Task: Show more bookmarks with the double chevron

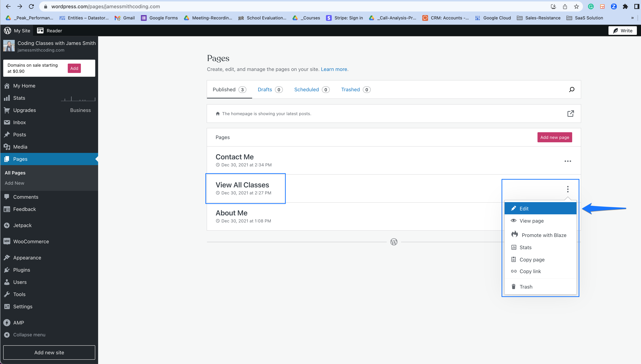Action: pyautogui.click(x=633, y=18)
